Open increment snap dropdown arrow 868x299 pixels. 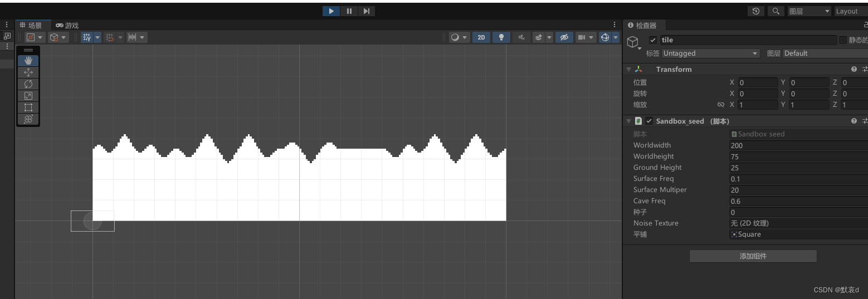pos(143,37)
